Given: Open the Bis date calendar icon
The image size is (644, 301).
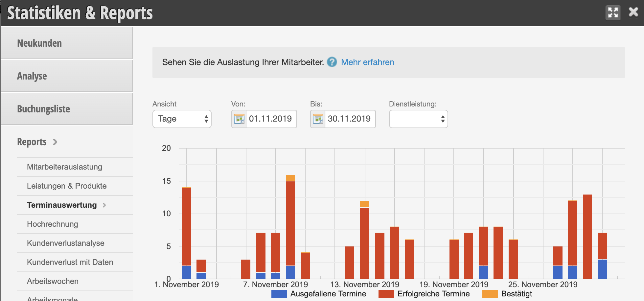Looking at the screenshot, I should [x=318, y=119].
